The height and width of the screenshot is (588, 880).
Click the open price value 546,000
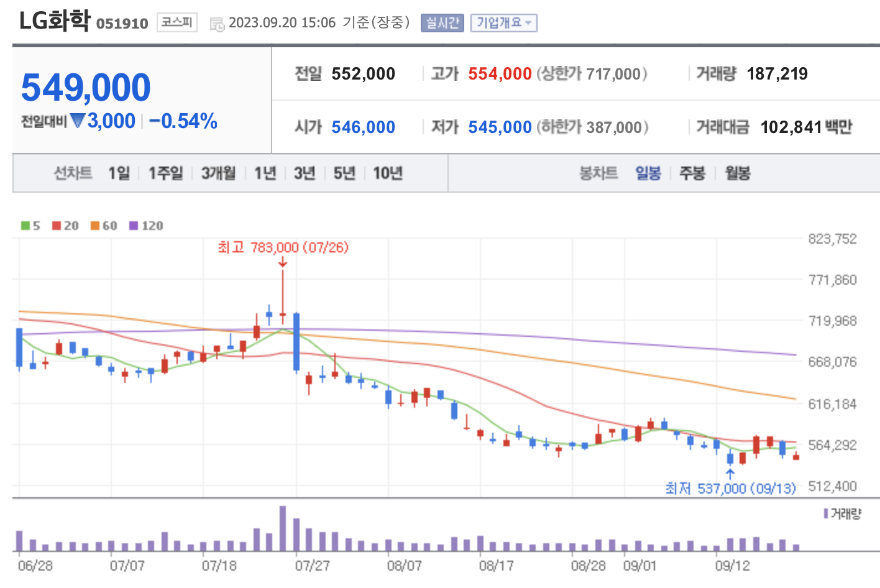(364, 127)
